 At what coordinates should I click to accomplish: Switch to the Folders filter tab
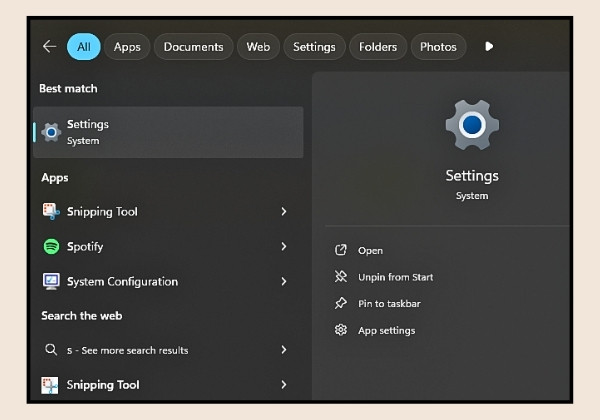(x=378, y=47)
